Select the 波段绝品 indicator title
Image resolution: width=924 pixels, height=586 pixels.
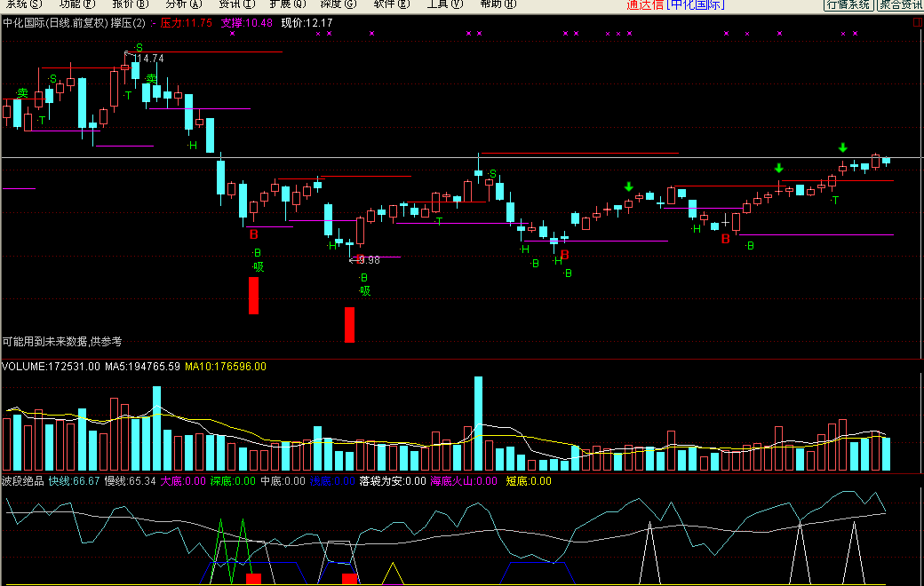tap(23, 481)
